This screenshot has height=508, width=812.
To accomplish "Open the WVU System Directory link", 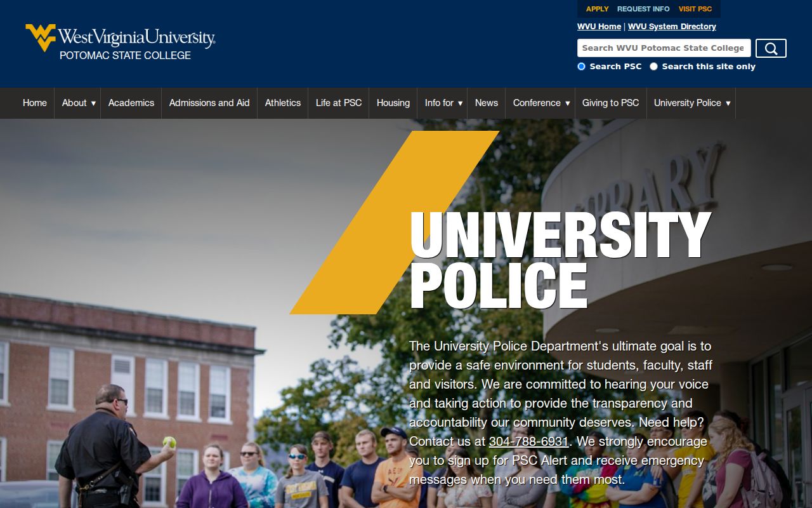I will (672, 27).
